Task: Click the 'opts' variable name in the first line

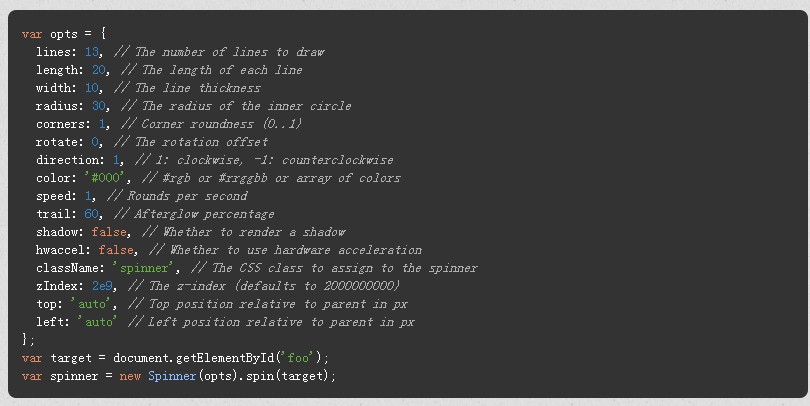Action: tap(63, 34)
